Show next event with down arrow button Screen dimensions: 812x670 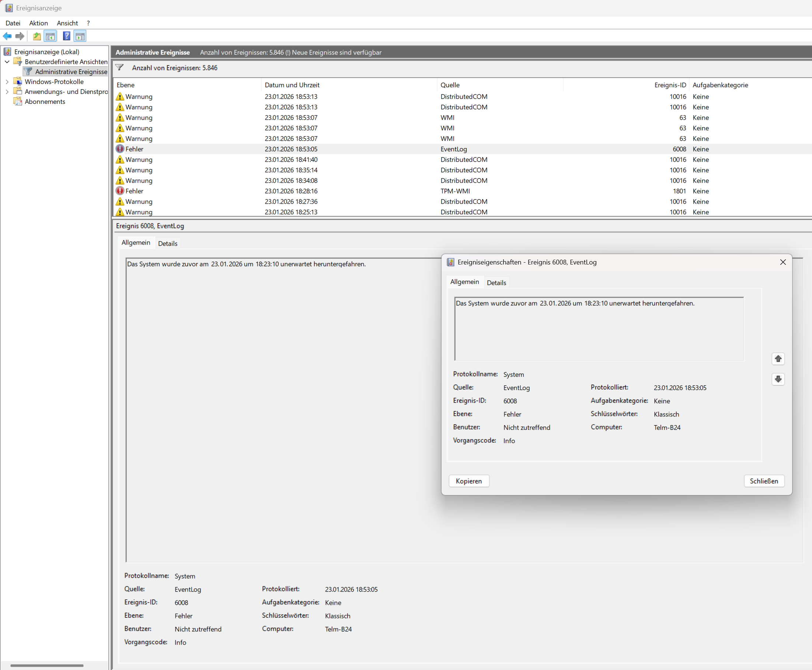coord(778,379)
